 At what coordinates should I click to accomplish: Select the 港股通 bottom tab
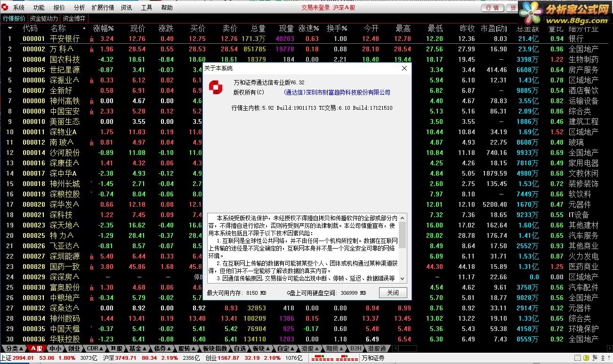[377, 348]
